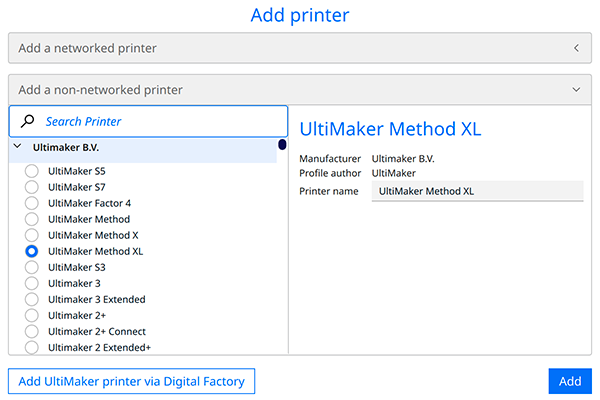Image resolution: width=600 pixels, height=400 pixels.
Task: Select the UltiMaker S5 radio button
Action: 32,171
